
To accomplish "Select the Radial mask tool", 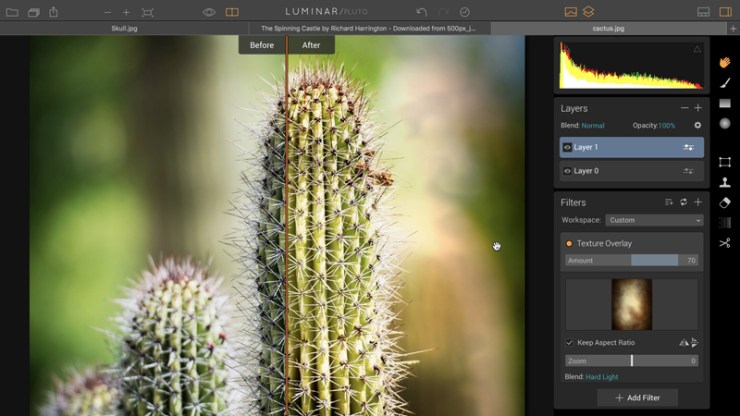I will click(725, 124).
